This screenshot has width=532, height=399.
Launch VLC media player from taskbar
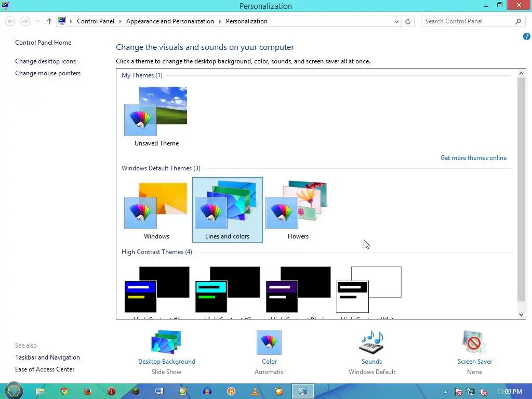pyautogui.click(x=255, y=392)
